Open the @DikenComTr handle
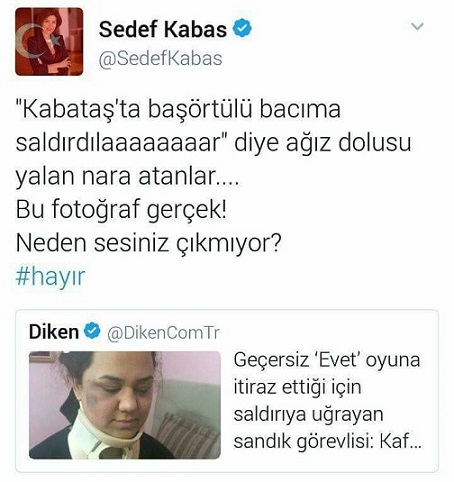454x482 pixels. pyautogui.click(x=163, y=333)
